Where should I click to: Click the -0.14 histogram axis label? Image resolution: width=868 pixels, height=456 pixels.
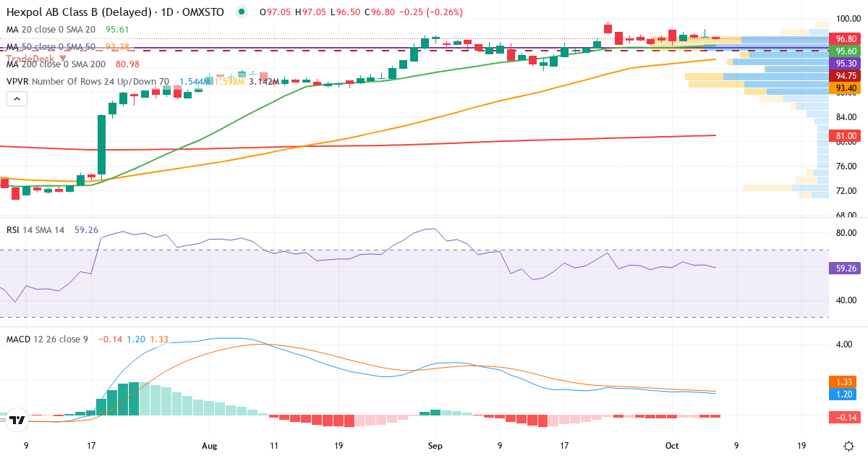(846, 416)
